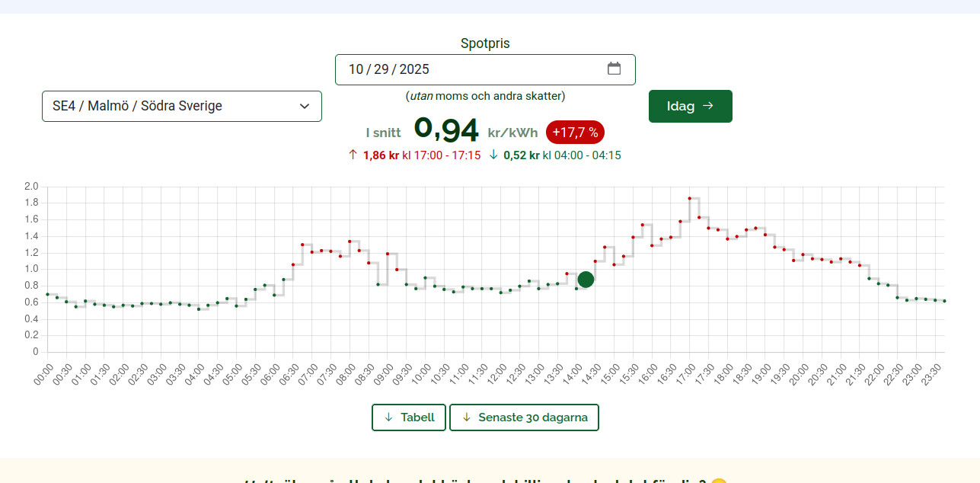Screen dimensions: 980x483
Task: Click the right arrow icon inside Idag button
Action: pyautogui.click(x=707, y=106)
